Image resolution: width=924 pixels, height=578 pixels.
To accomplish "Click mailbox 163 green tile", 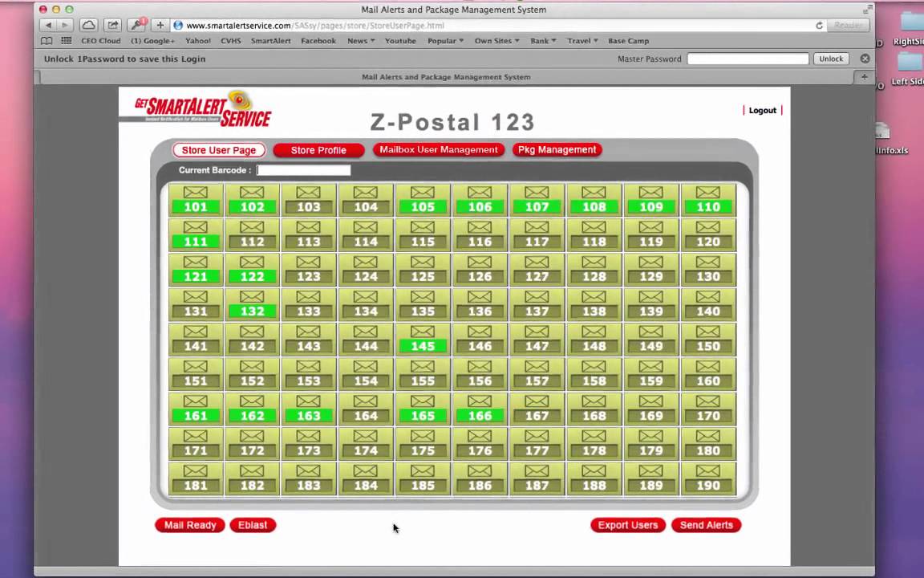I will [309, 409].
